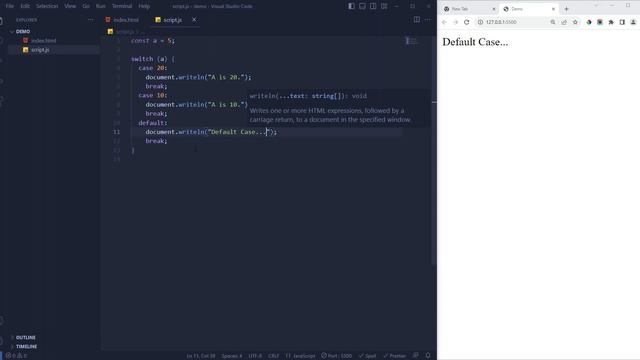Click colorful round extension icon in browser
640x360 pixels.
(x=589, y=22)
